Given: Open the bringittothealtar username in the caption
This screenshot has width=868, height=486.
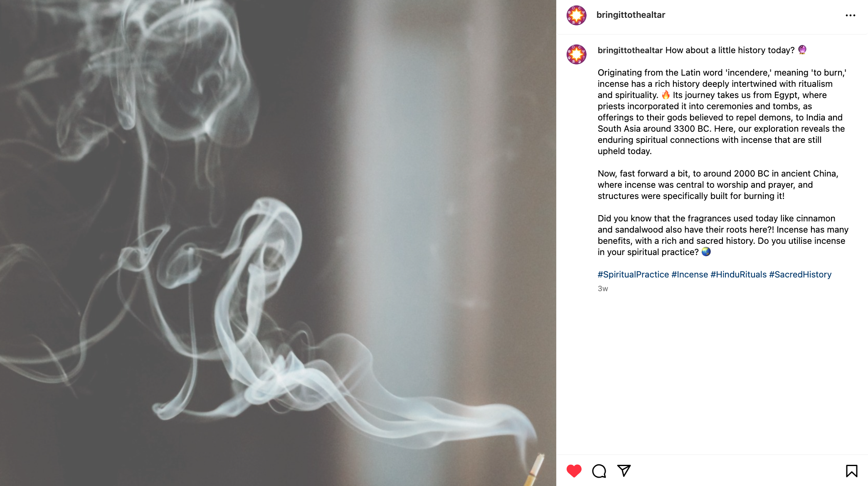Looking at the screenshot, I should pyautogui.click(x=630, y=50).
